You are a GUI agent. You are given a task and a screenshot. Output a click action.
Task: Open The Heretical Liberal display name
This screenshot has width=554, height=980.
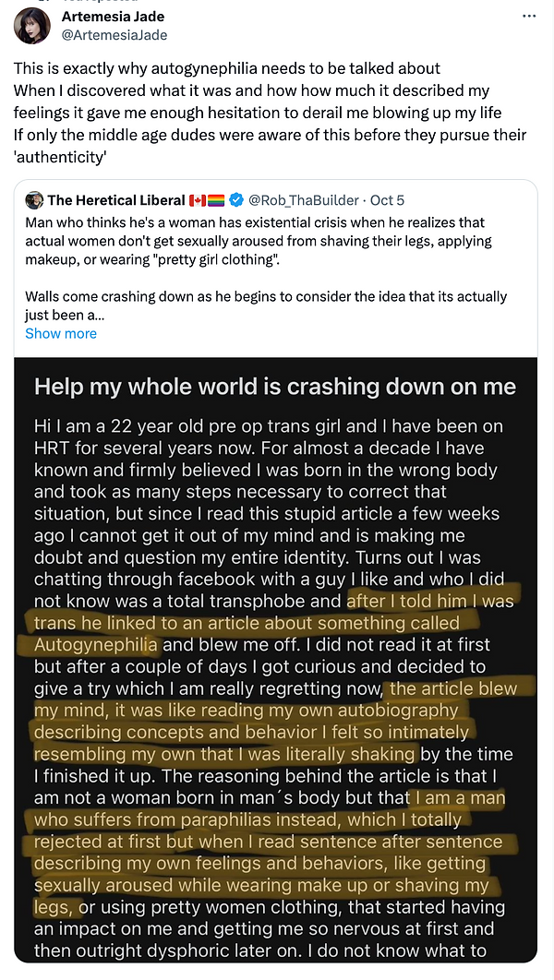115,200
